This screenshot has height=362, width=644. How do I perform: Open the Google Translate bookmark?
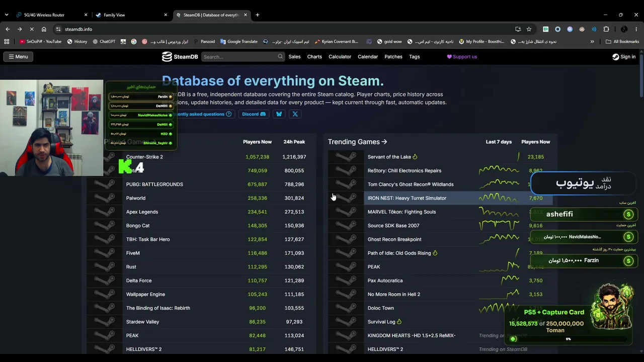point(239,42)
